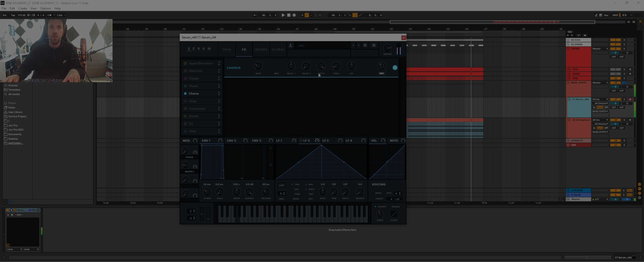Click the lock icon under Set
Screen dimensions: 644x262
[x=585, y=35]
